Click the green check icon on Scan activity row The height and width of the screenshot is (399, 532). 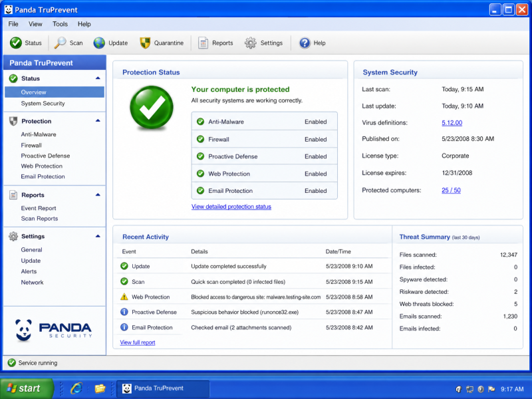[x=124, y=281]
